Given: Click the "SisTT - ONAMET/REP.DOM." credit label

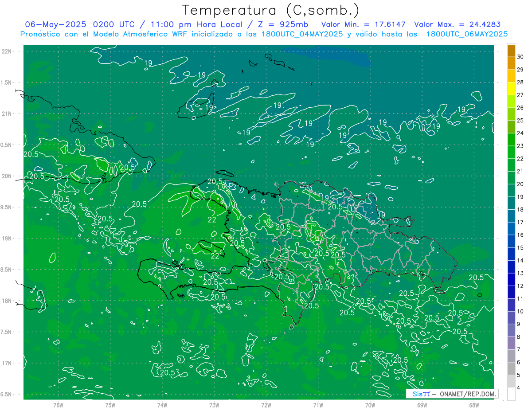Looking at the screenshot, I should click(x=452, y=394).
